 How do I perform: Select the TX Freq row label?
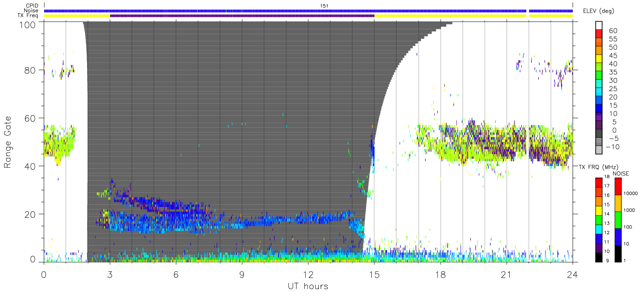click(x=28, y=16)
